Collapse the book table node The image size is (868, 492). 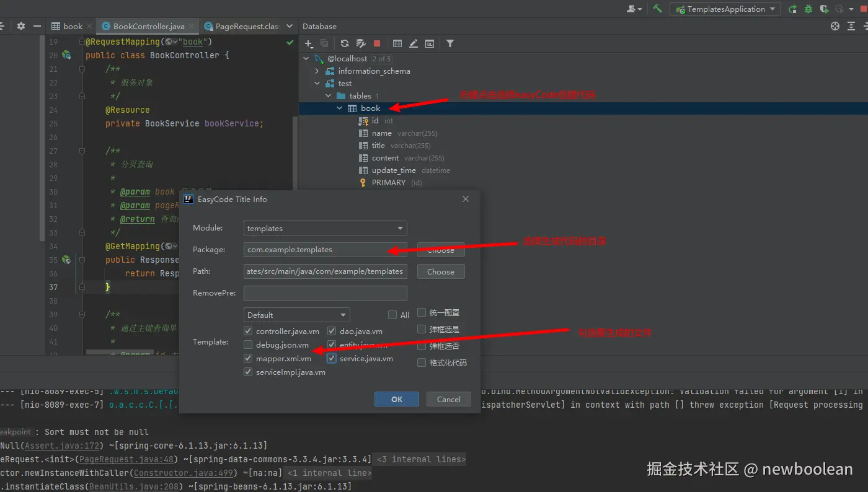(x=340, y=108)
